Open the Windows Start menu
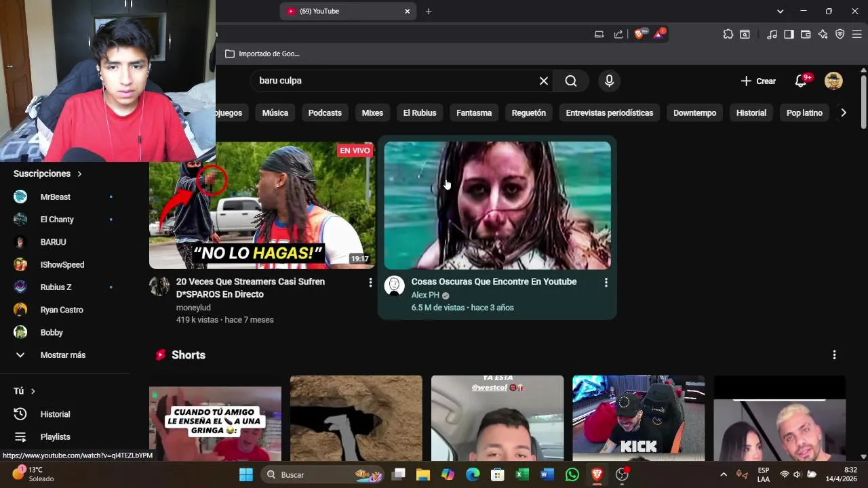The height and width of the screenshot is (488, 868). [245, 474]
